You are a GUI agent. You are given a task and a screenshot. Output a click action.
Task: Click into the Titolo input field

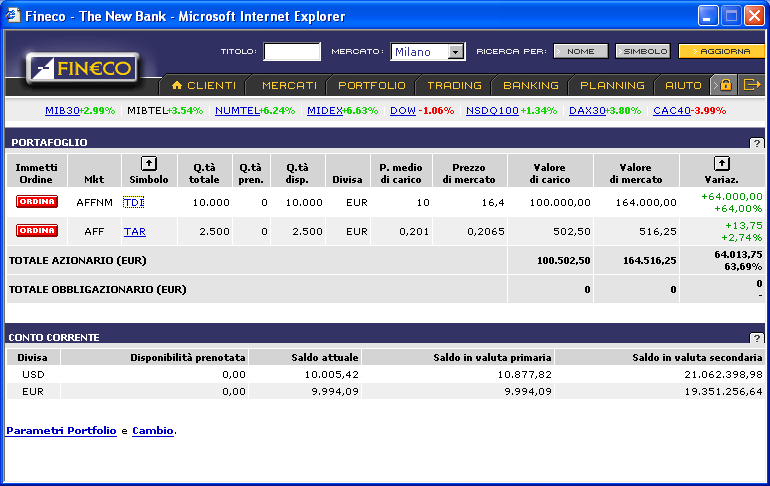pos(292,52)
